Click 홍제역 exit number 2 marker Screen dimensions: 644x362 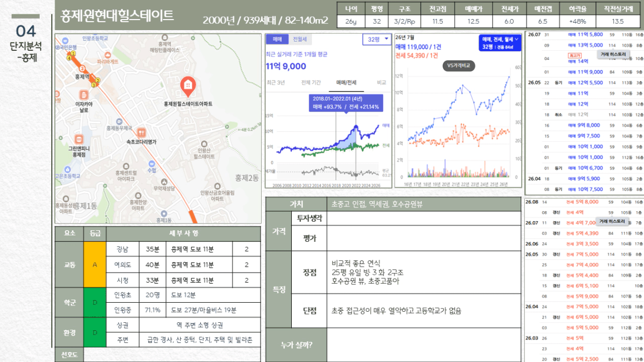[x=98, y=80]
